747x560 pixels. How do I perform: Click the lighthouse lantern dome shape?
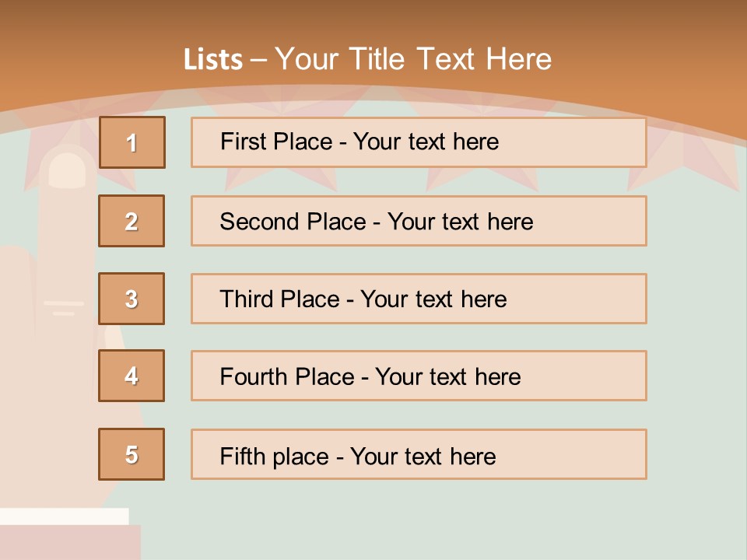click(67, 170)
